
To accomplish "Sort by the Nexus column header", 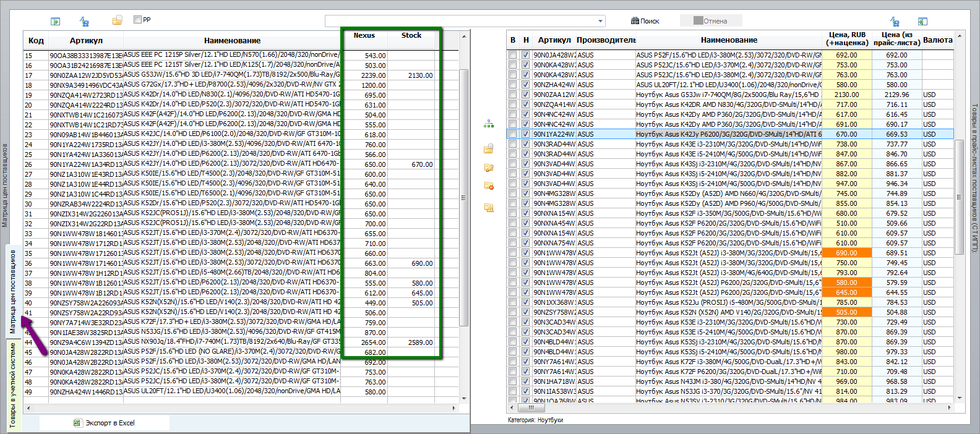I will click(364, 36).
